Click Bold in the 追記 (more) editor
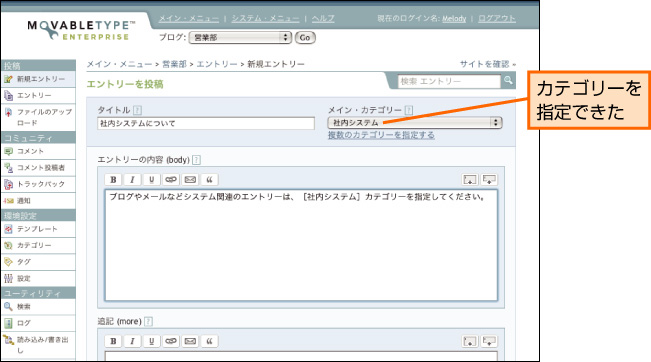The width and height of the screenshot is (651, 362). pos(113,341)
